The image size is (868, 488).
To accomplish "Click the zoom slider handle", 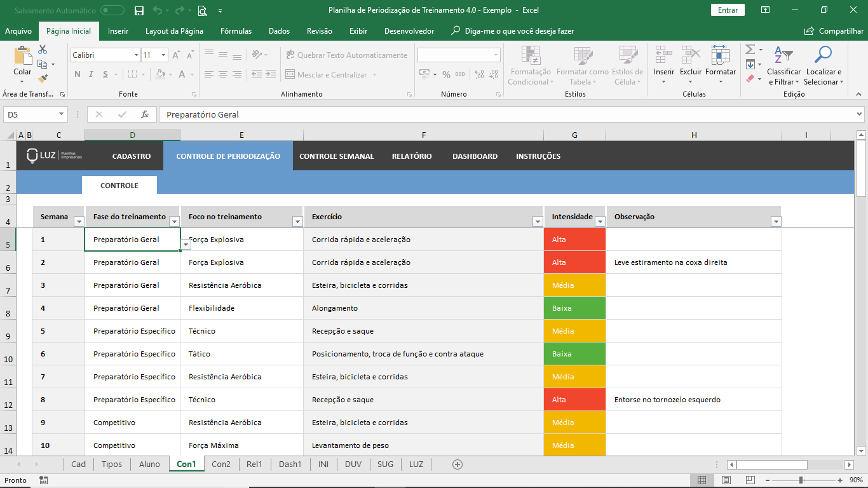I will click(801, 480).
